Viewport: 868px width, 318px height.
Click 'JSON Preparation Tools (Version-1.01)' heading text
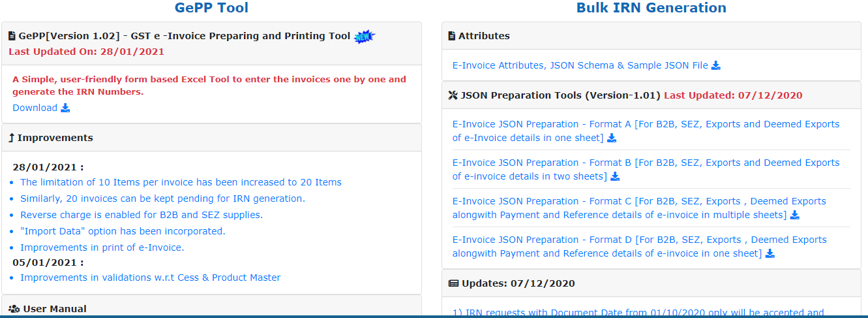coord(561,95)
